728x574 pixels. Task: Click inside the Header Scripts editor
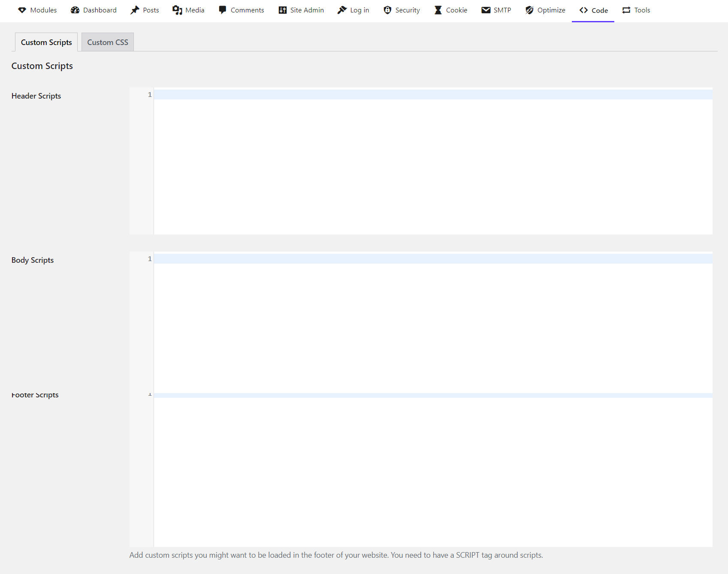click(x=432, y=163)
